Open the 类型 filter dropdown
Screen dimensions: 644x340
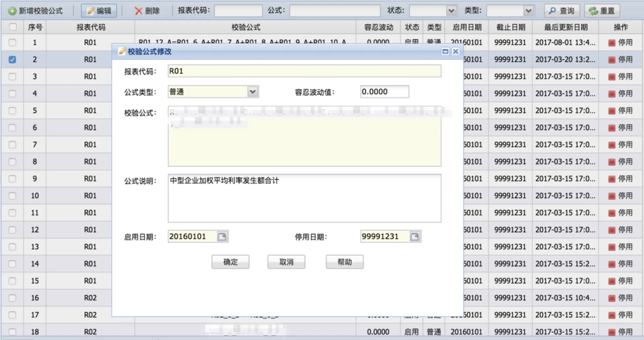click(528, 11)
